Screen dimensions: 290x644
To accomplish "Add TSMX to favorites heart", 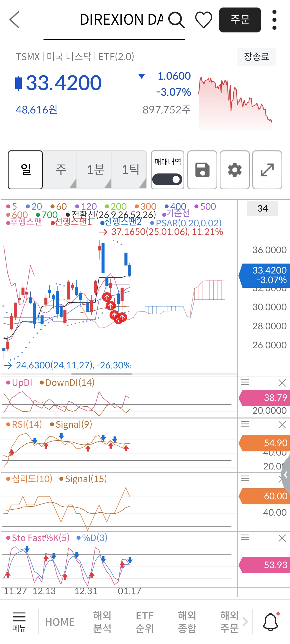I will pyautogui.click(x=204, y=20).
